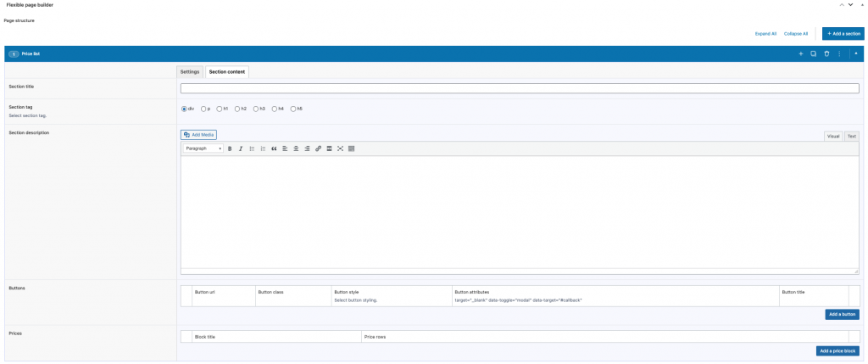Insert a bulleted list in the editor

click(252, 148)
